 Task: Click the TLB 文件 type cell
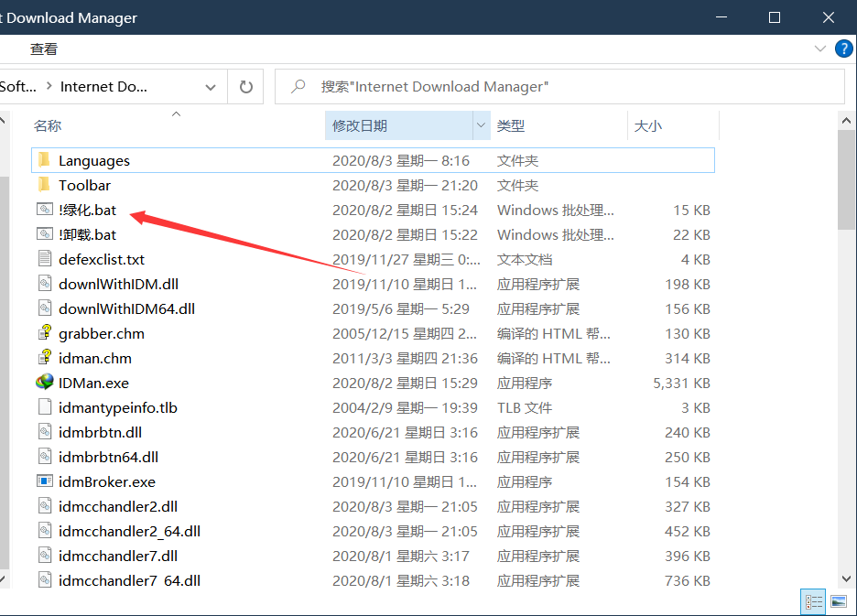(x=524, y=407)
